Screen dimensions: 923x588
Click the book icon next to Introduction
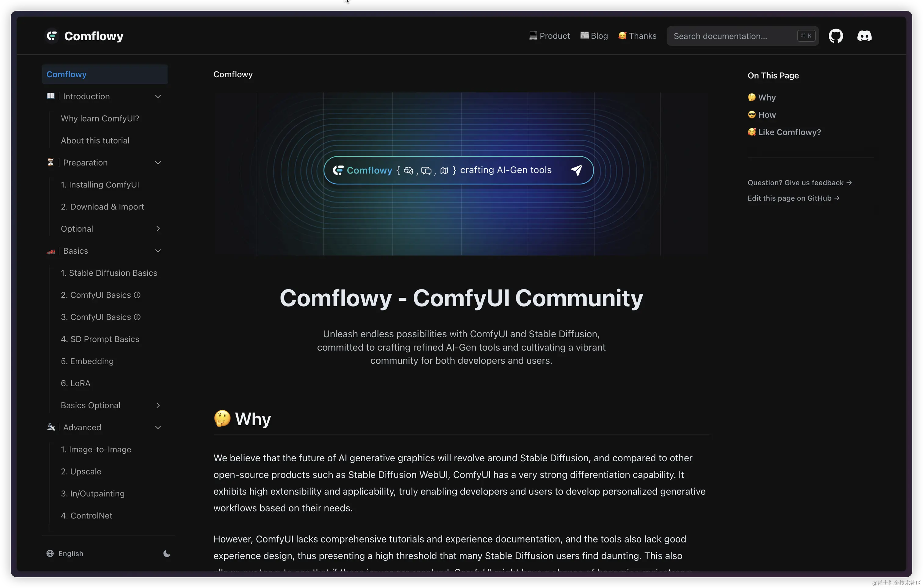point(51,96)
